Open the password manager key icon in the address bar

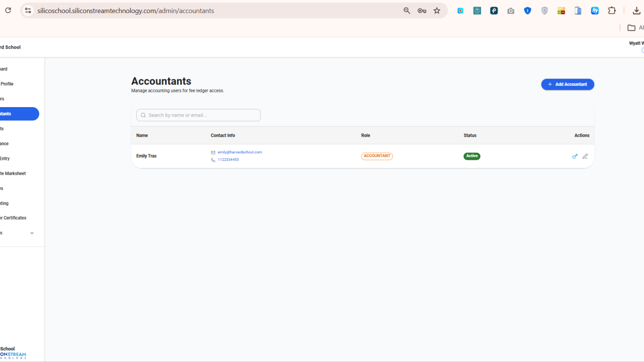(x=422, y=11)
